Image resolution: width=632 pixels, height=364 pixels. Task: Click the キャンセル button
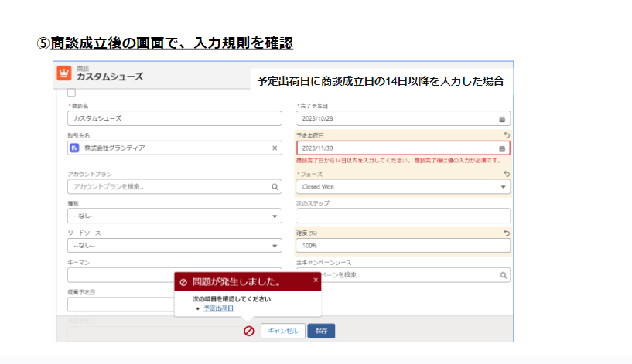coord(283,331)
